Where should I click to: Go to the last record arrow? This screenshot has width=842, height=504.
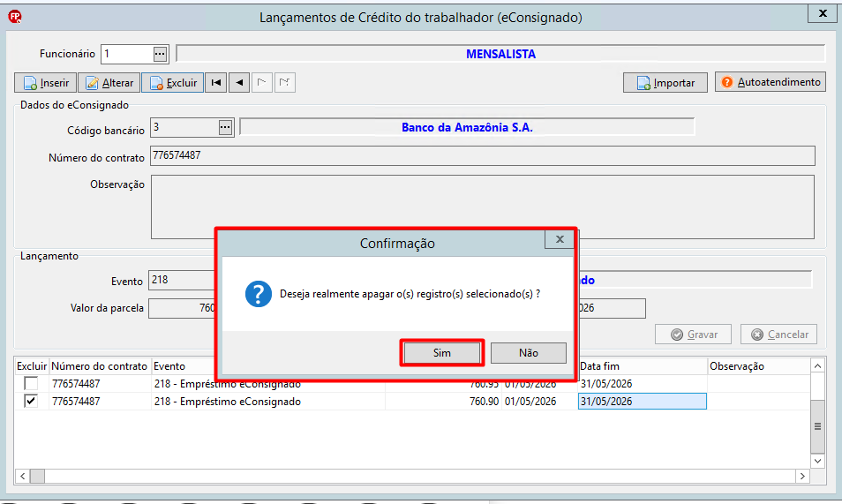point(285,83)
